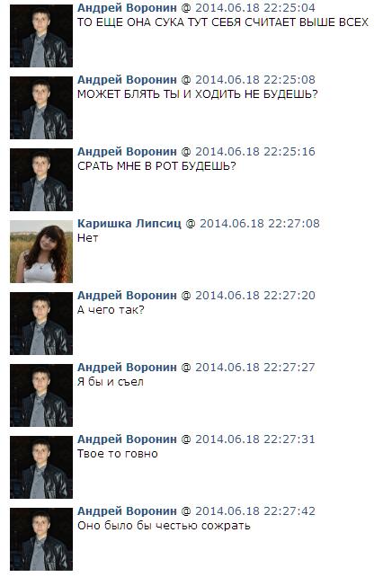Click avatar beside the 22:27:31 message
The height and width of the screenshot is (577, 392).
point(41,467)
